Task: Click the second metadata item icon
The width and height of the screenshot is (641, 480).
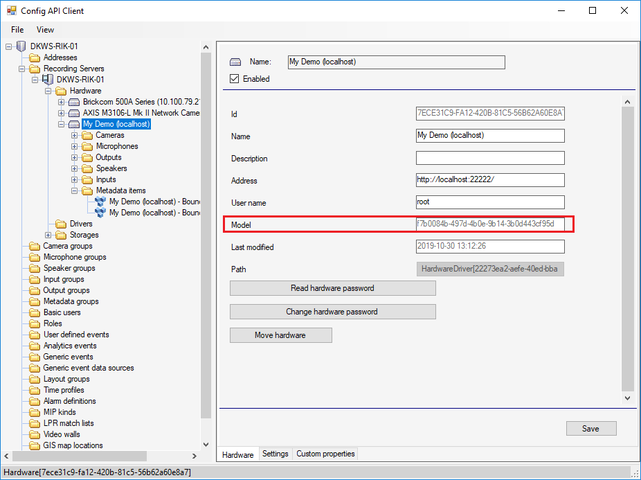Action: point(100,213)
